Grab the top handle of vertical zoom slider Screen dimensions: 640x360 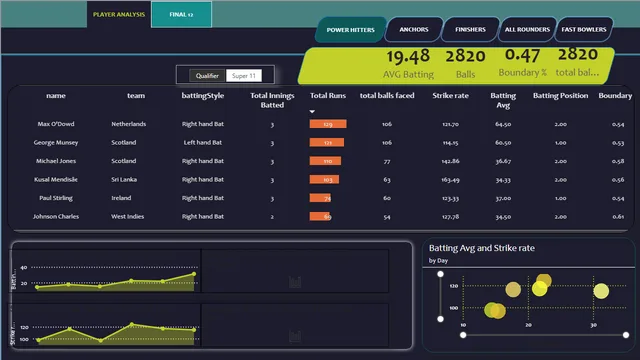(440, 274)
